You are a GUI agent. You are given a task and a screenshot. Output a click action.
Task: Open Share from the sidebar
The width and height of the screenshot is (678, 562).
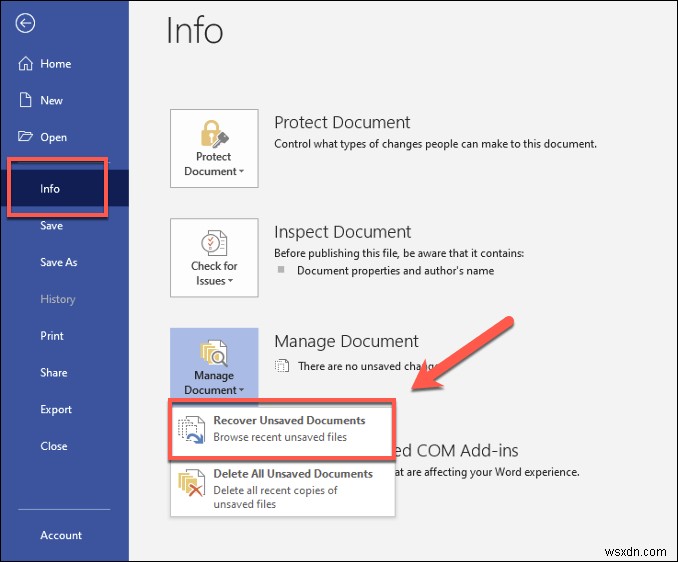[64, 372]
